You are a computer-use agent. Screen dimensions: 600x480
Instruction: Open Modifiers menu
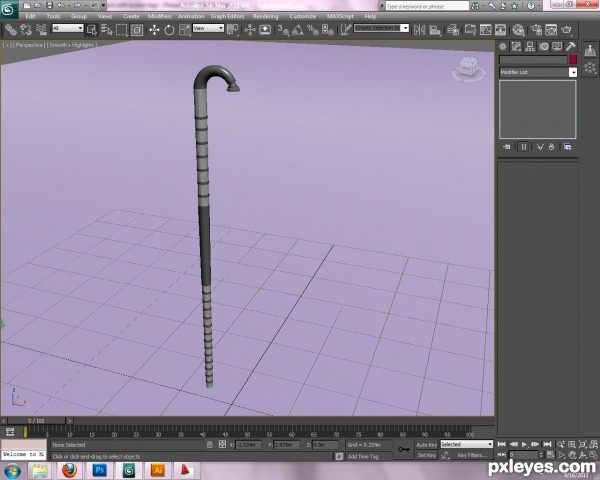pos(160,16)
